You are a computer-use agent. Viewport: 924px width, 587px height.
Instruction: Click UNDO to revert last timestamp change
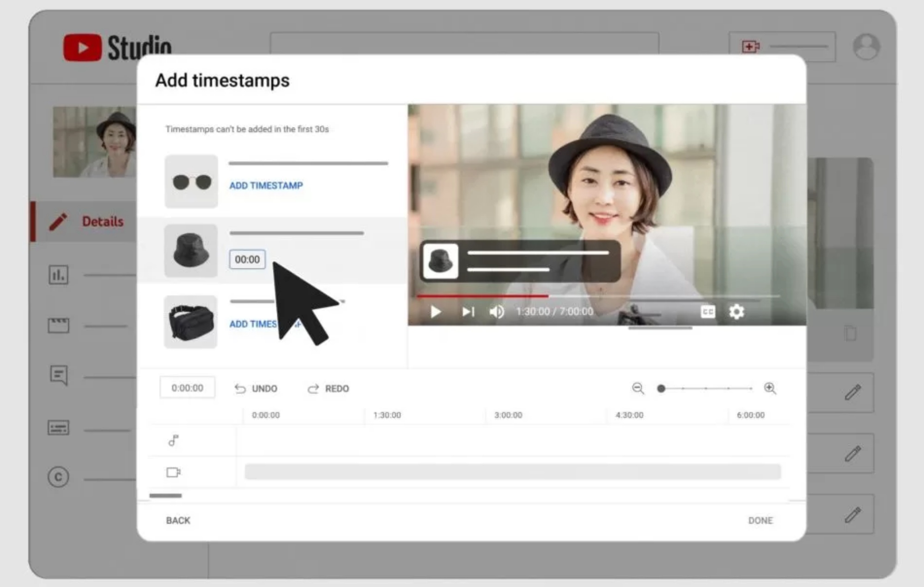(x=256, y=388)
